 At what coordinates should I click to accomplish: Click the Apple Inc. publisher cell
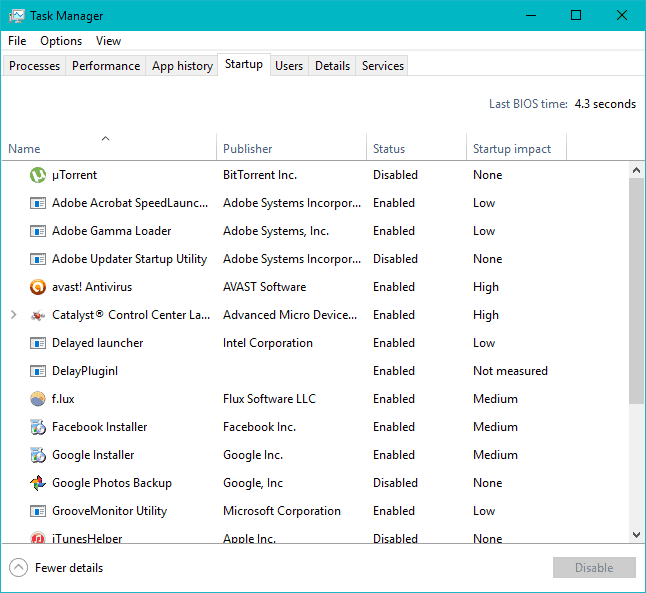point(249,538)
